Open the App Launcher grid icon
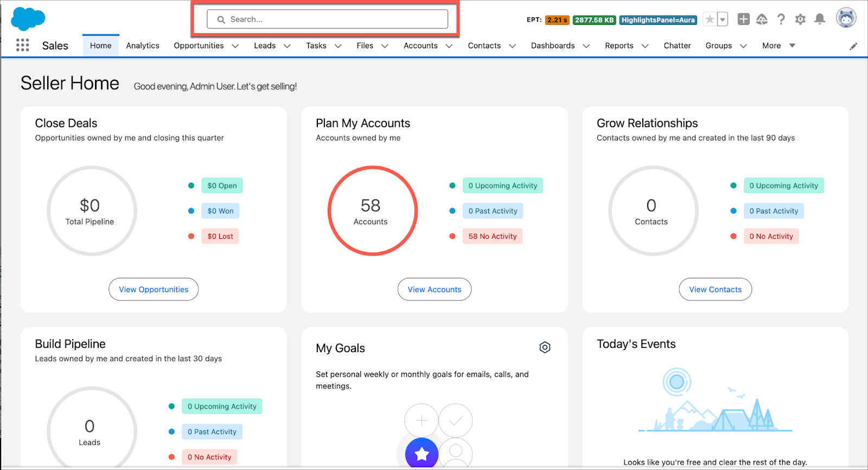Viewport: 868px width, 470px height. click(x=22, y=45)
